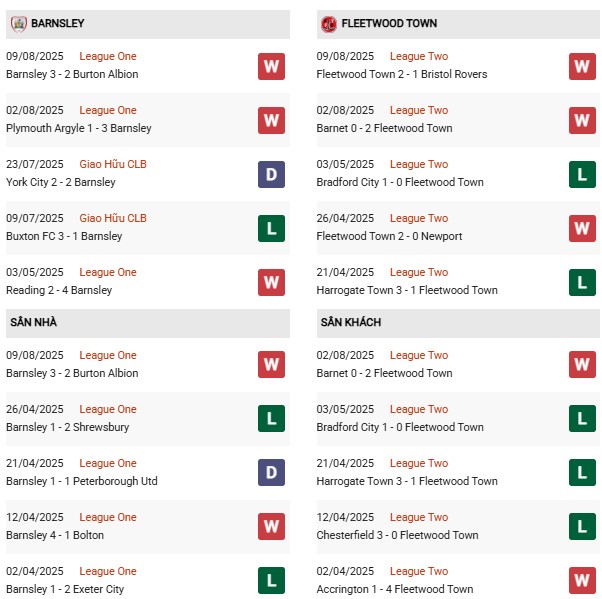Image resolution: width=602 pixels, height=599 pixels.
Task: Click L badge for Barnsley 1-2 Exeter City
Action: tap(271, 580)
